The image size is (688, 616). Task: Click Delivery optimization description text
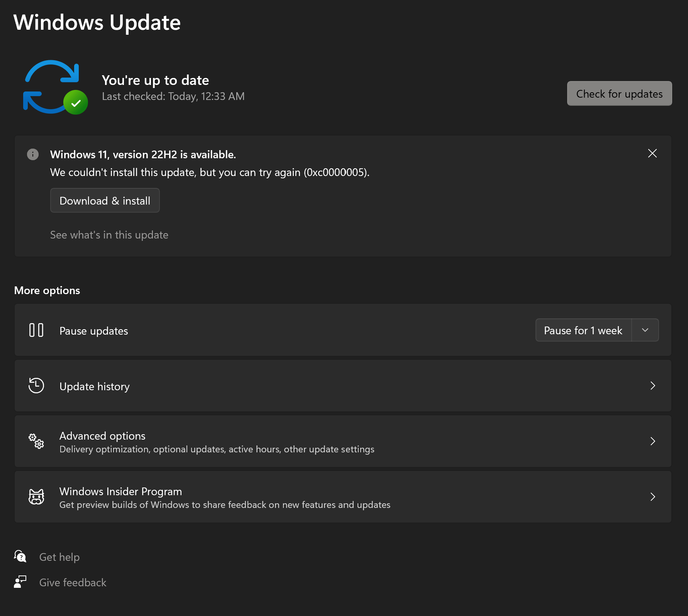click(217, 449)
